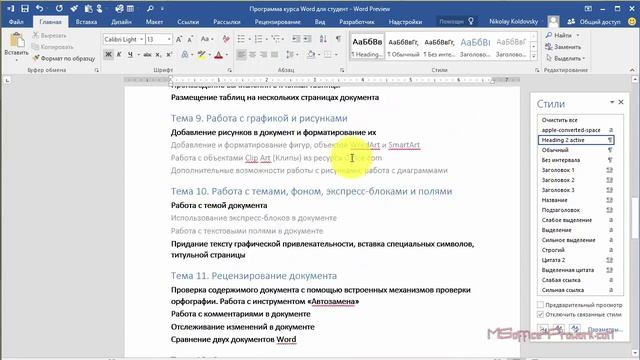Toggle subscript (x₂) formatting
640x360 pixels.
point(158,54)
